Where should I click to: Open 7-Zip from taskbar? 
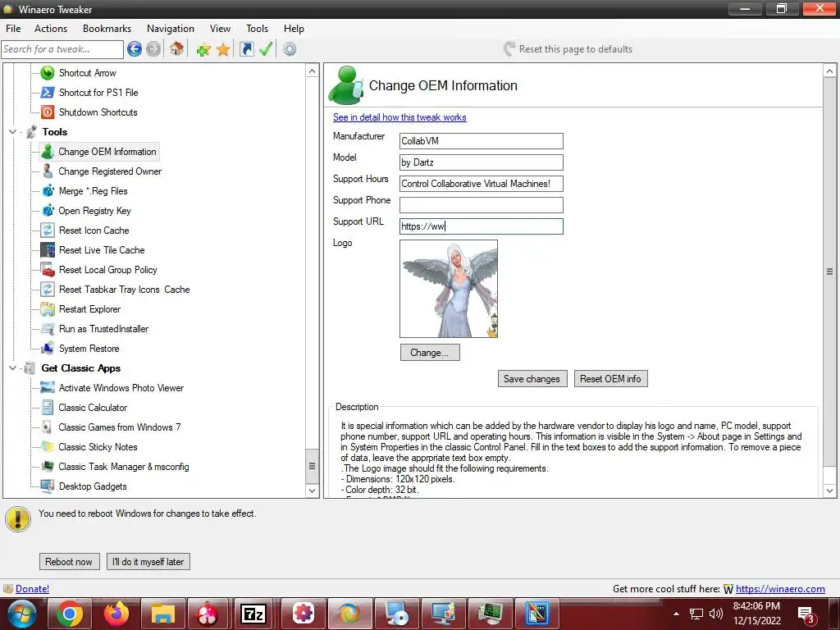[253, 614]
